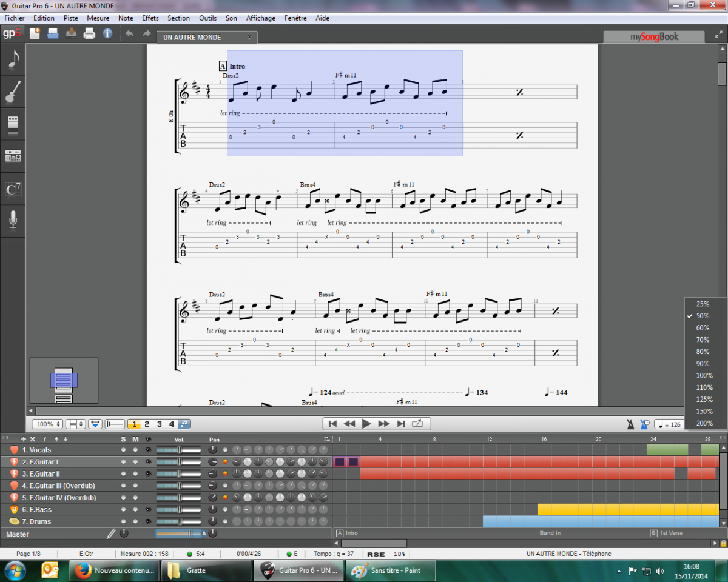728x582 pixels.
Task: Open the effects/amp panel icon
Action: coord(13,125)
